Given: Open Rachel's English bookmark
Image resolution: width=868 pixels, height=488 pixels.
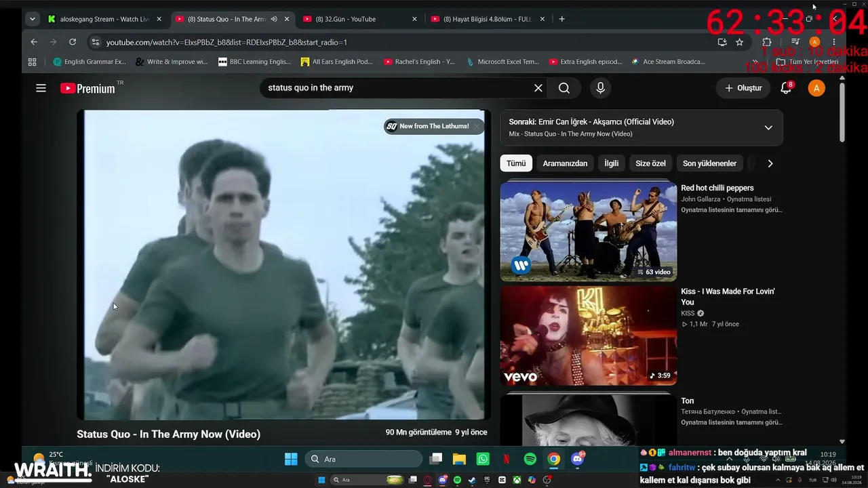Looking at the screenshot, I should [x=419, y=62].
